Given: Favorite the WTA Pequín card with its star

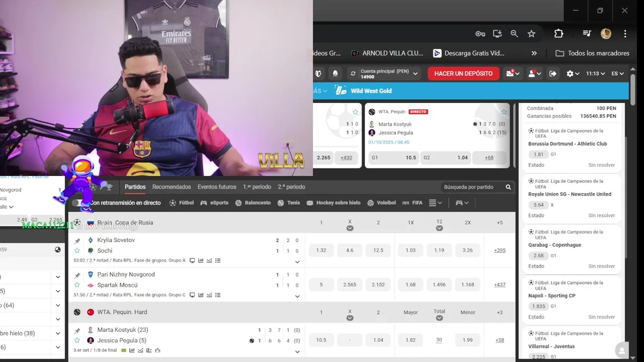Looking at the screenshot, I should pyautogui.click(x=504, y=112).
